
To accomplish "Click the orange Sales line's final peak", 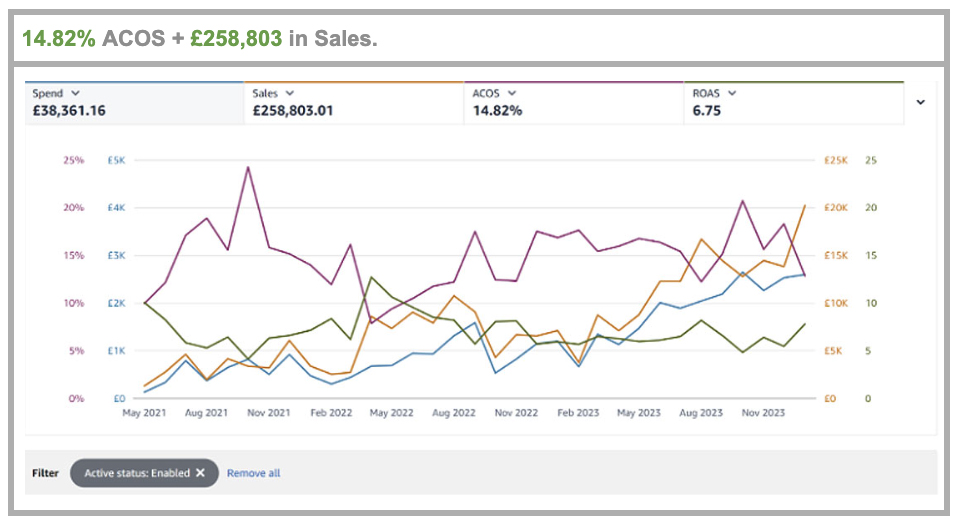I will (805, 206).
